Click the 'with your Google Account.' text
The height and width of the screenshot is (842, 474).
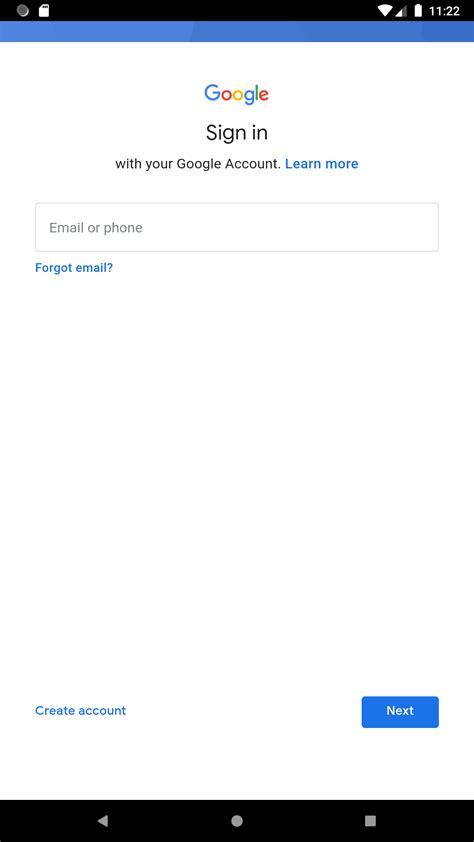[198, 164]
